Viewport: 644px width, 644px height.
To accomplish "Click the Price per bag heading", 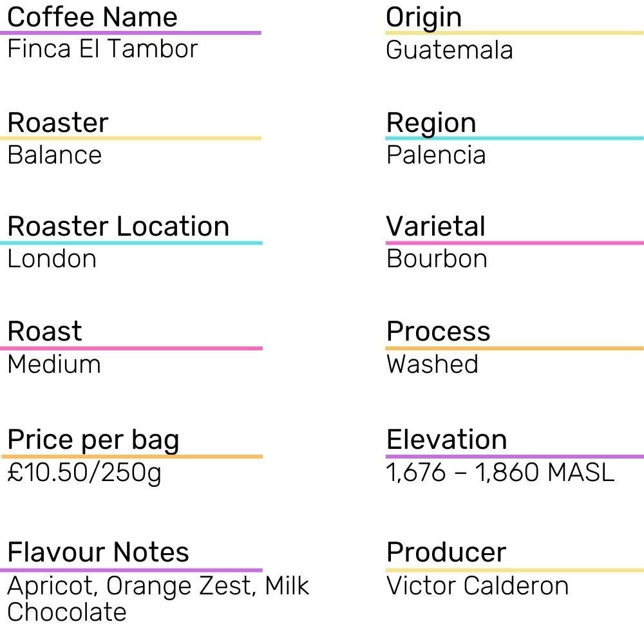I will coord(93,440).
